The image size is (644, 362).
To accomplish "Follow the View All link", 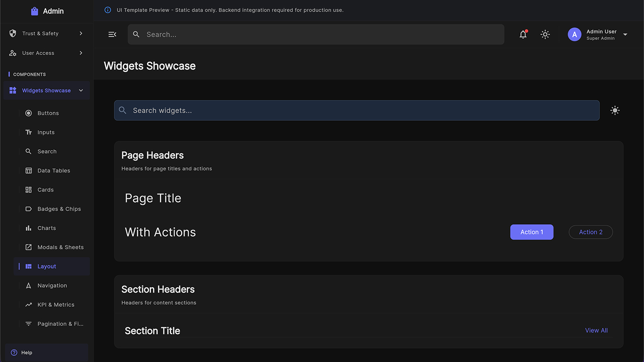I will click(596, 330).
